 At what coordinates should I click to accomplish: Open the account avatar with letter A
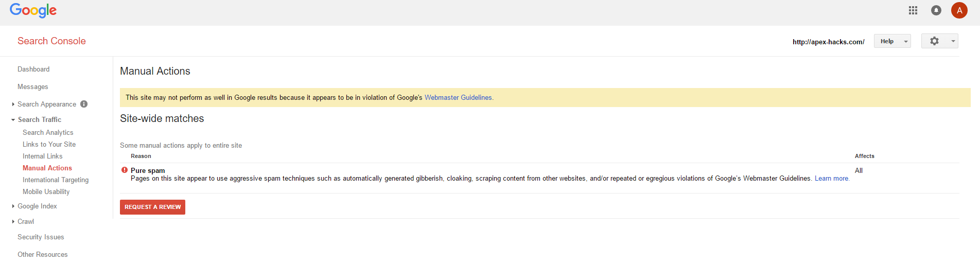(x=959, y=10)
